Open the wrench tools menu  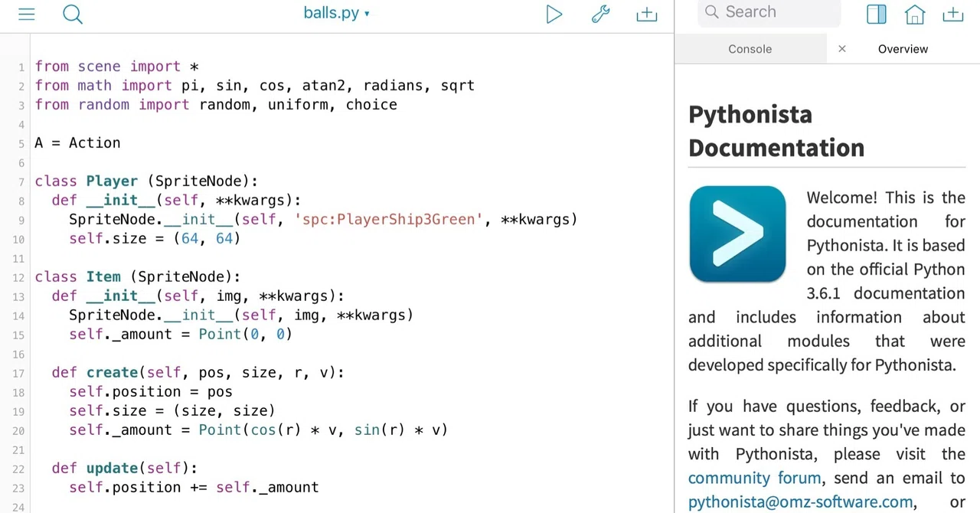click(601, 14)
